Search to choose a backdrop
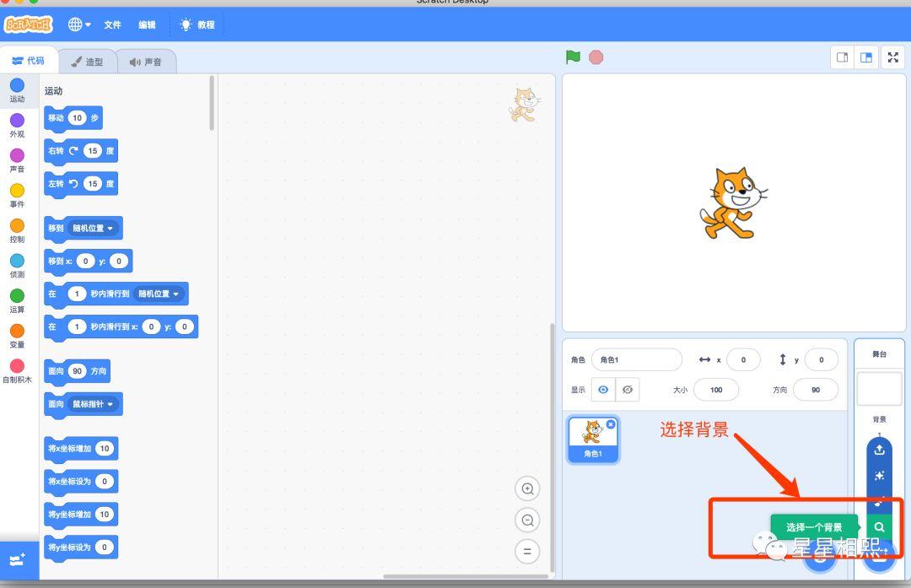The width and height of the screenshot is (911, 588). tap(879, 527)
